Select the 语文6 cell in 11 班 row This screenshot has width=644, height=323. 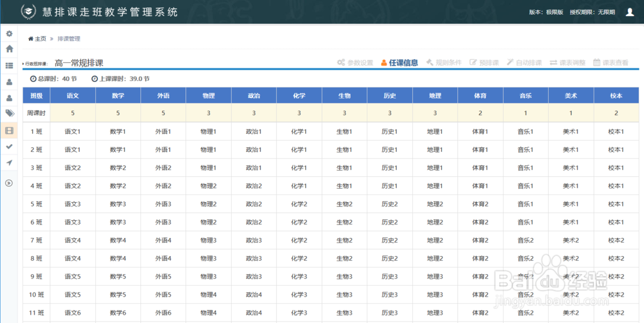coord(73,313)
